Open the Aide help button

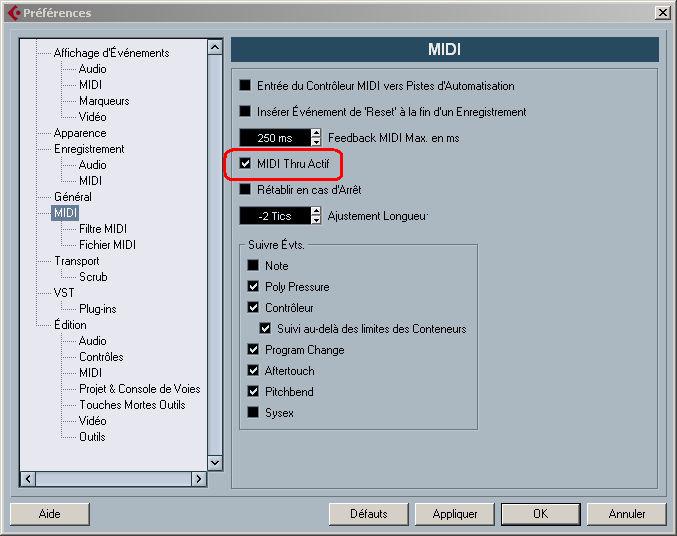click(50, 514)
